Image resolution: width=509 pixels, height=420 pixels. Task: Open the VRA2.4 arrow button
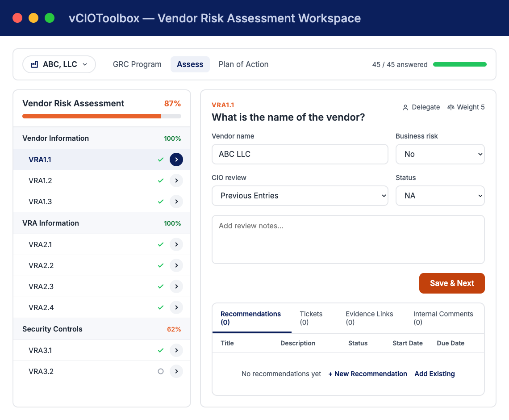(176, 307)
